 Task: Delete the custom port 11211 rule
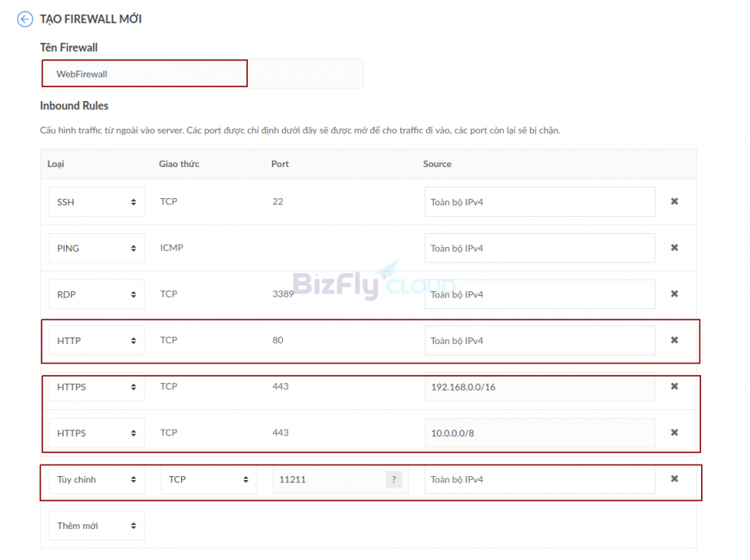click(x=674, y=478)
